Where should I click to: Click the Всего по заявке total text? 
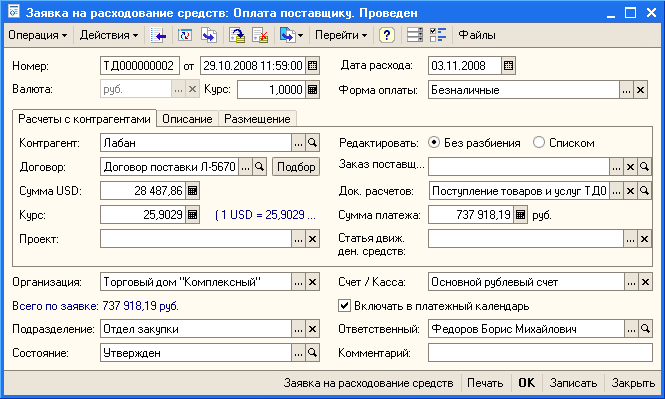point(95,306)
